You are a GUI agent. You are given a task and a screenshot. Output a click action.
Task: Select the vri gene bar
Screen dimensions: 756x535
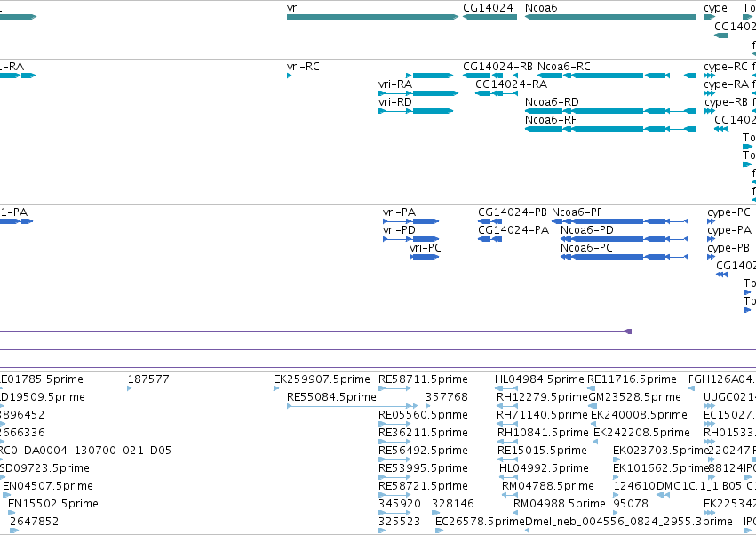[x=372, y=17]
